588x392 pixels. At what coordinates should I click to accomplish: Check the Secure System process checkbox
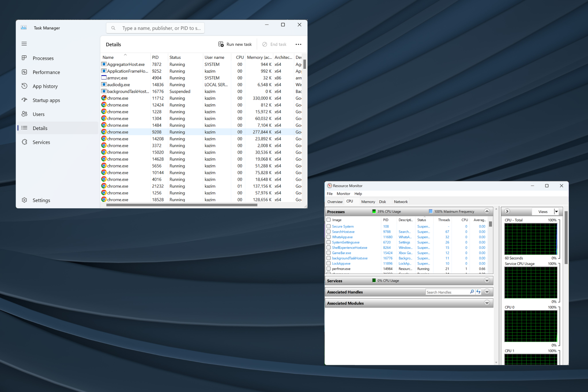point(329,226)
